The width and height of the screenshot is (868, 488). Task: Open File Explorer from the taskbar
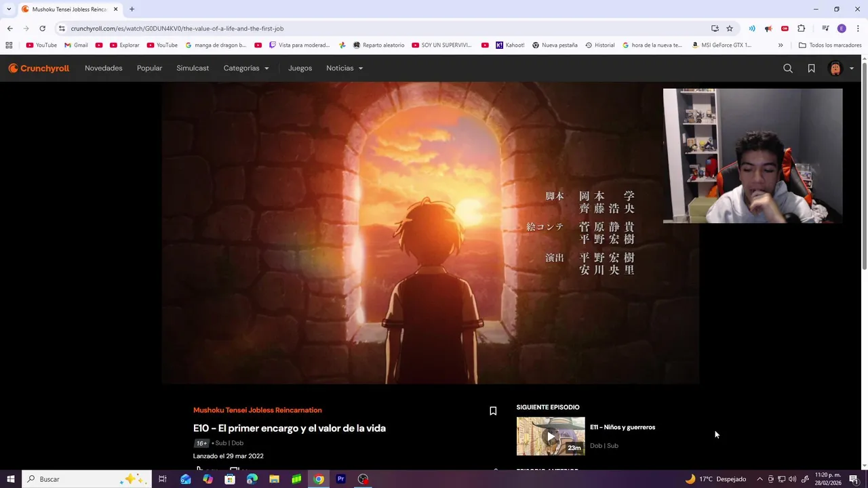274,479
